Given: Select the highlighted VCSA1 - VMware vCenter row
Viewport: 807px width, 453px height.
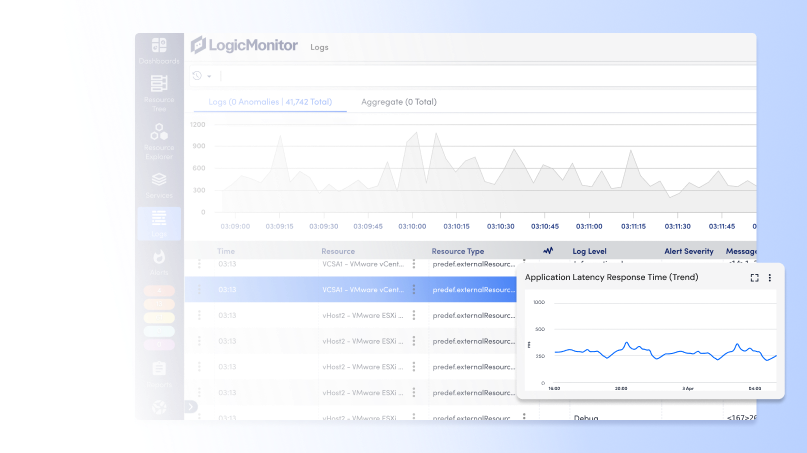Looking at the screenshot, I should (350, 289).
